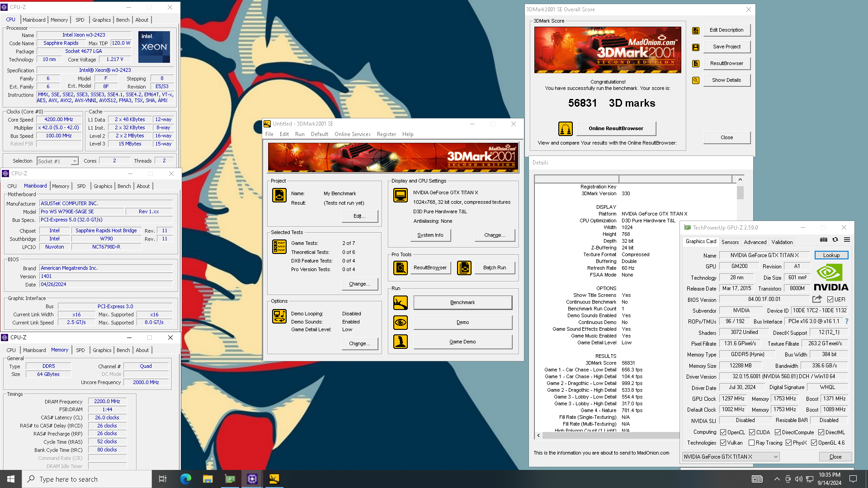Switch to Bench tab in CPU-Z Memory window
The image size is (868, 488).
point(123,350)
